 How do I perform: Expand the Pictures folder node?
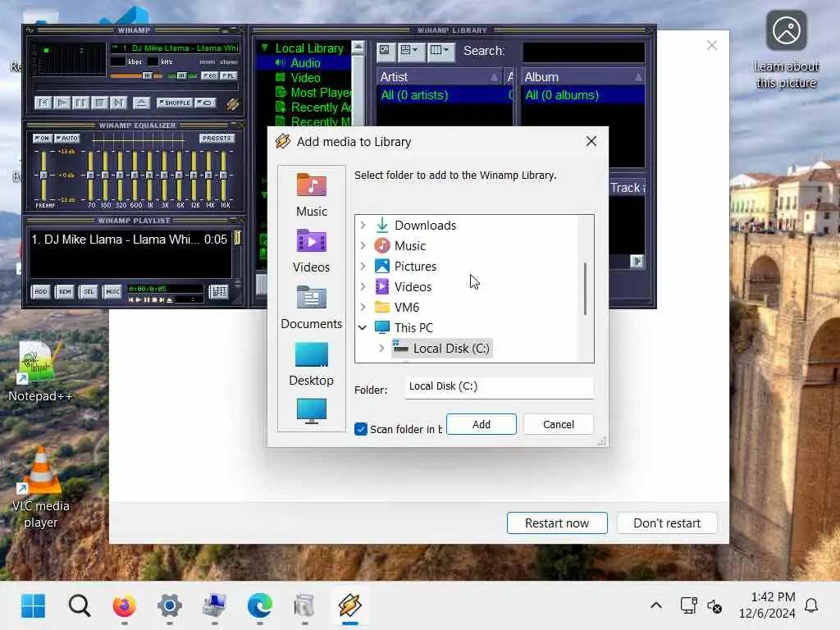coord(363,266)
